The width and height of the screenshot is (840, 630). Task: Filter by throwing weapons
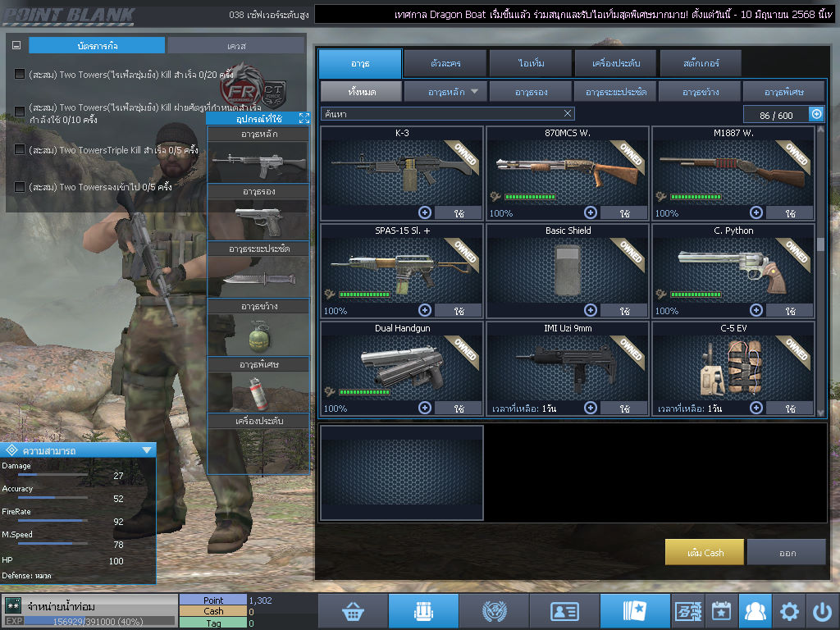point(701,92)
